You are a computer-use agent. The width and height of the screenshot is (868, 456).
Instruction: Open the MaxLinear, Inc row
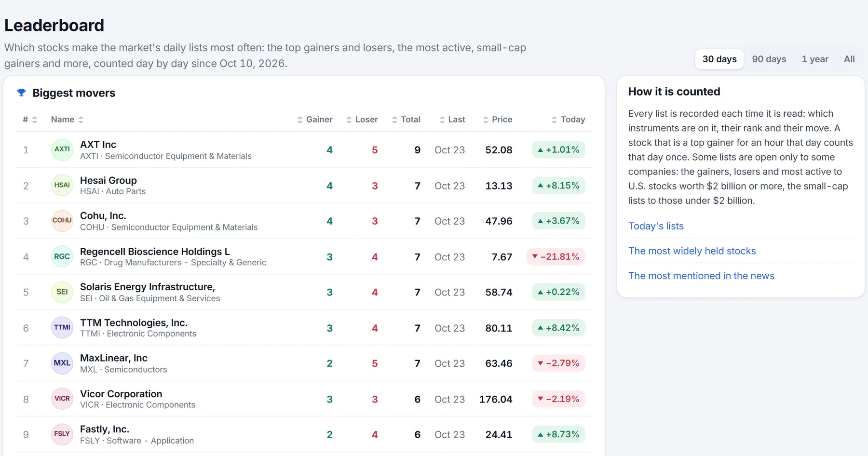[304, 363]
